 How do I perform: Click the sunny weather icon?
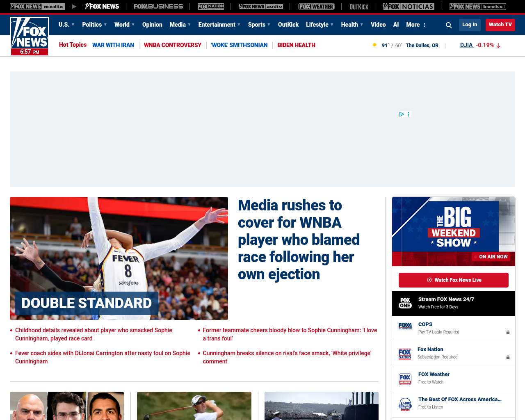pyautogui.click(x=374, y=45)
